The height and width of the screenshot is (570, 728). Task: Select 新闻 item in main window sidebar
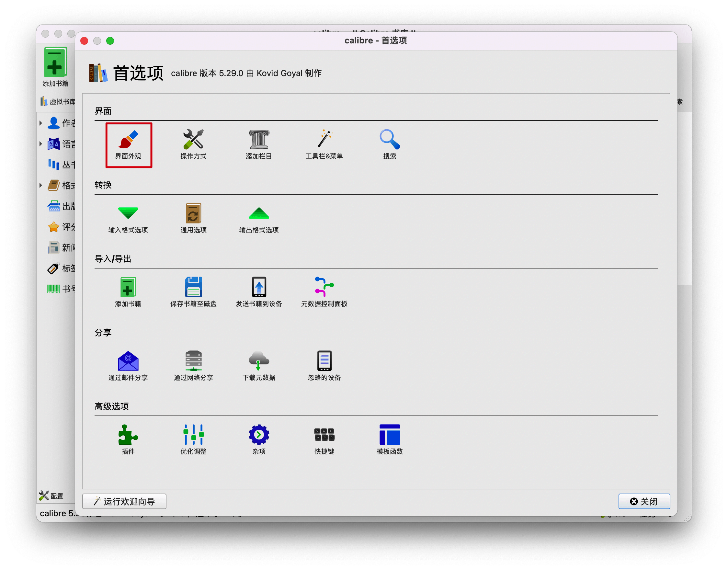coord(62,248)
